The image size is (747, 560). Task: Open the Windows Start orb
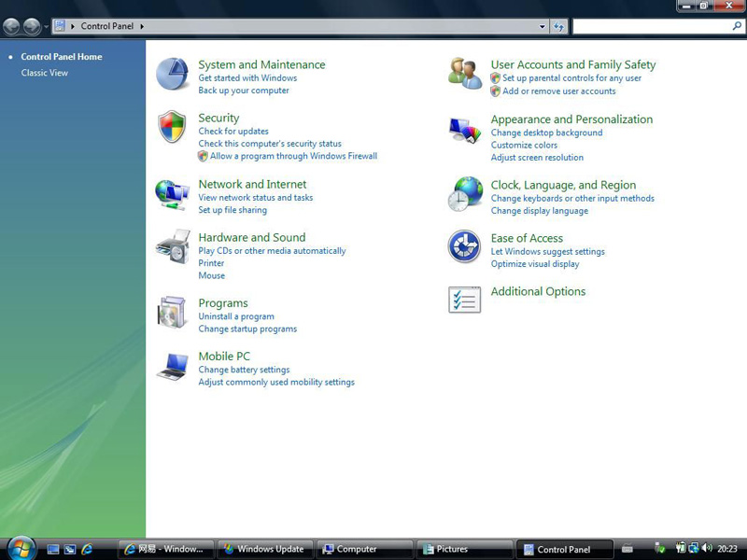(x=21, y=548)
